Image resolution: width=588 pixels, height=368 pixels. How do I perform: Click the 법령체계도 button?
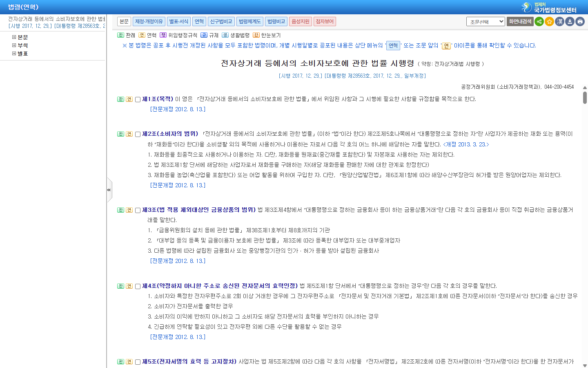pyautogui.click(x=250, y=21)
